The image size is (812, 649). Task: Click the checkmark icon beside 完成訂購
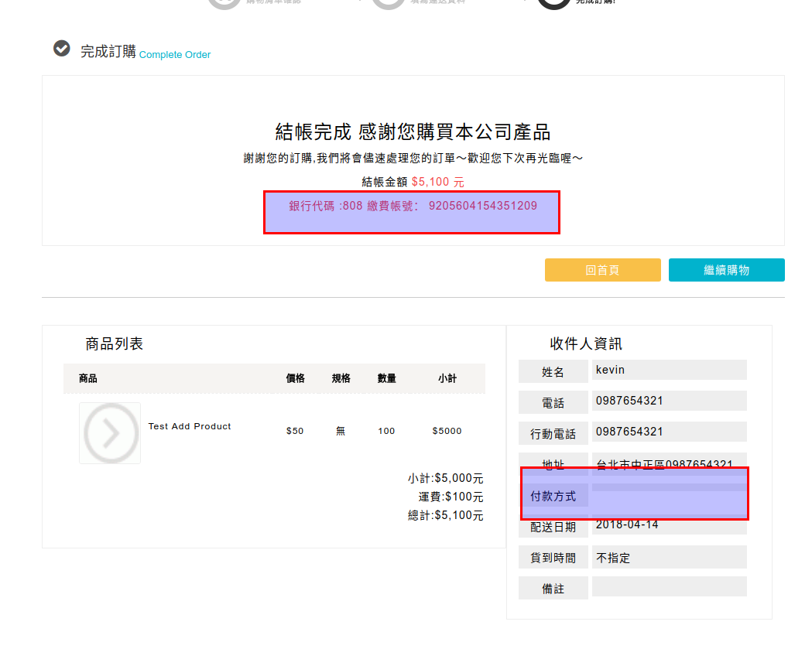pos(61,49)
